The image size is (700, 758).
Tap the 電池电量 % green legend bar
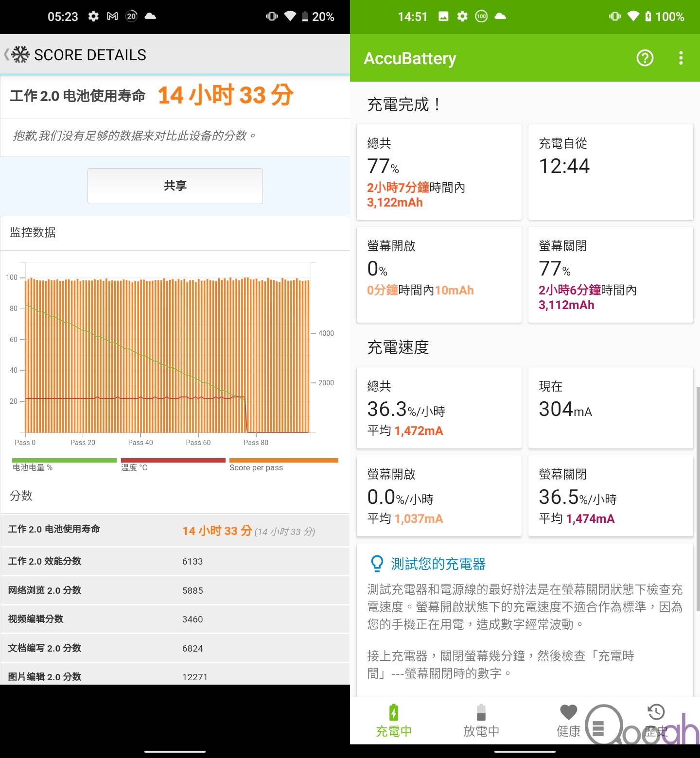coord(64,460)
